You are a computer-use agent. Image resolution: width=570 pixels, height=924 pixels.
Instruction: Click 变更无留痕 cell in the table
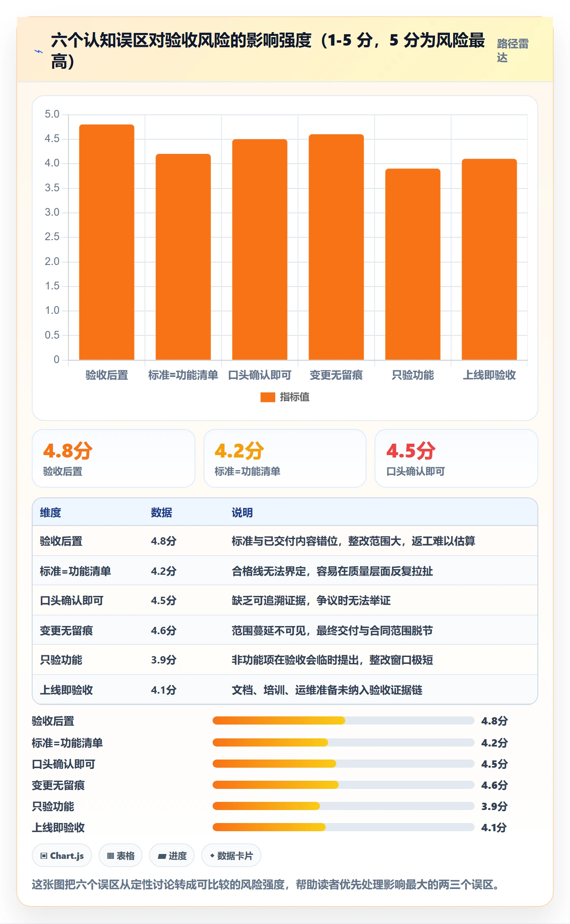click(x=66, y=631)
